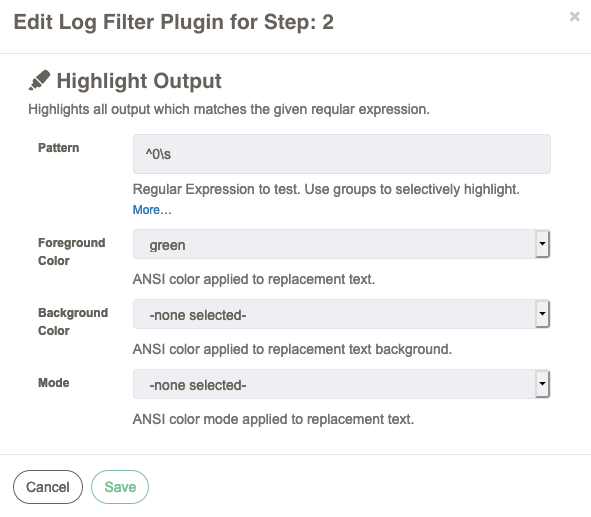This screenshot has height=517, width=591.
Task: Open the More... regex help link
Action: click(152, 210)
